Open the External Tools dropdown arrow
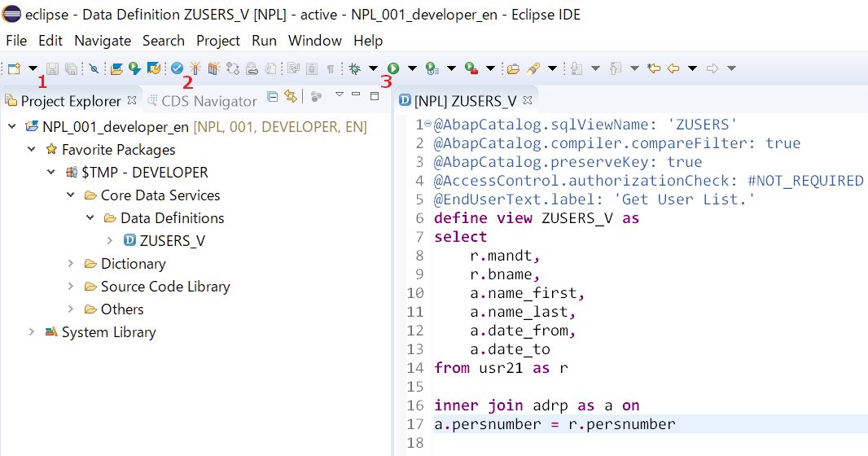The width and height of the screenshot is (868, 456). (x=490, y=68)
